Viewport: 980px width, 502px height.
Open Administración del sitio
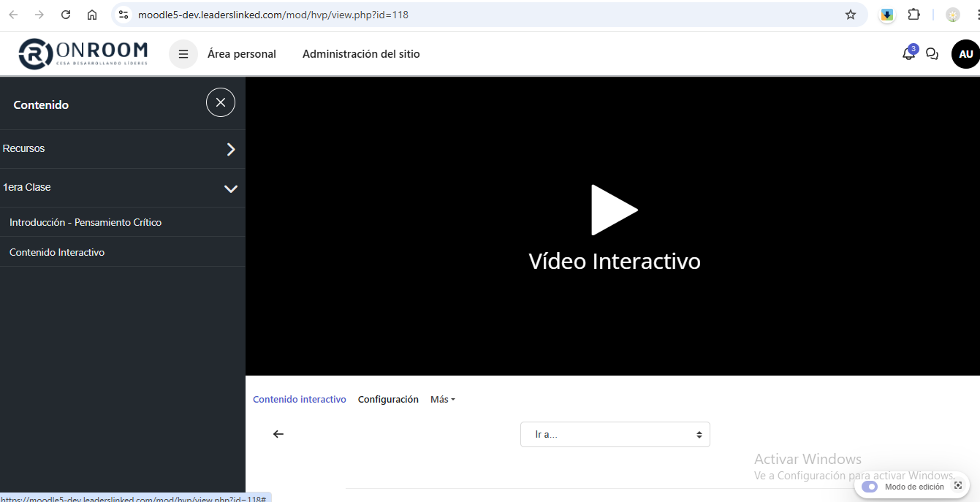click(x=361, y=54)
